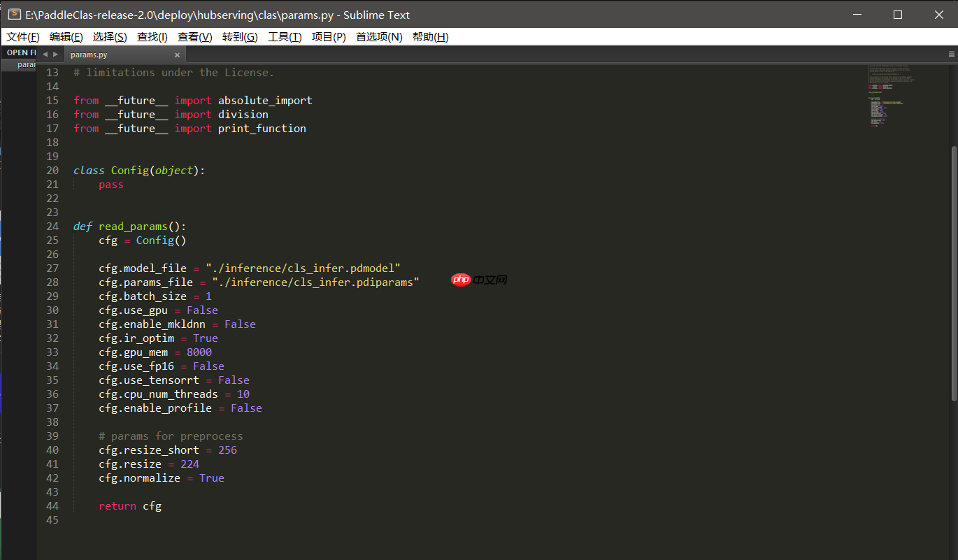
Task: Open the 帮助(H) help menu
Action: 431,36
